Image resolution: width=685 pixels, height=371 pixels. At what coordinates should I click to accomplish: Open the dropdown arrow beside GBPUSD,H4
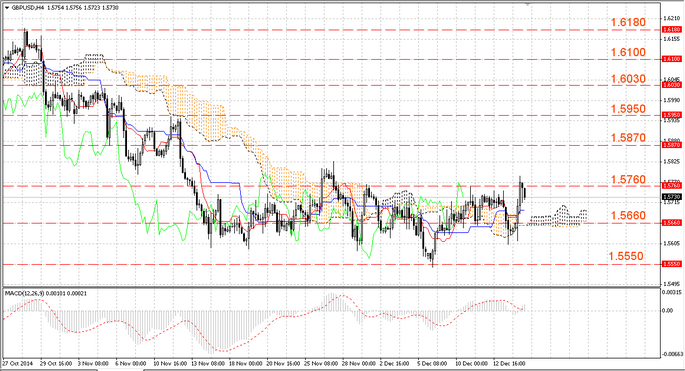pyautogui.click(x=7, y=7)
